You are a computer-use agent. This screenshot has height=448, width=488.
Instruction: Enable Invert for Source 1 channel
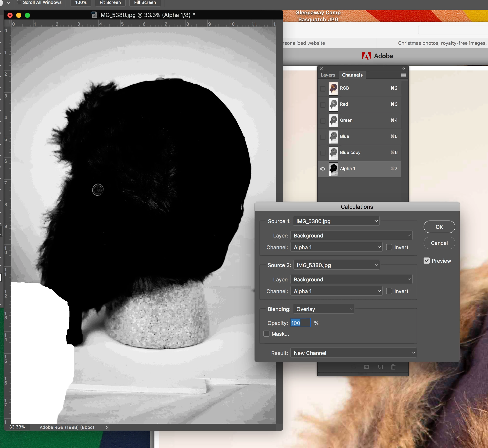[389, 247]
